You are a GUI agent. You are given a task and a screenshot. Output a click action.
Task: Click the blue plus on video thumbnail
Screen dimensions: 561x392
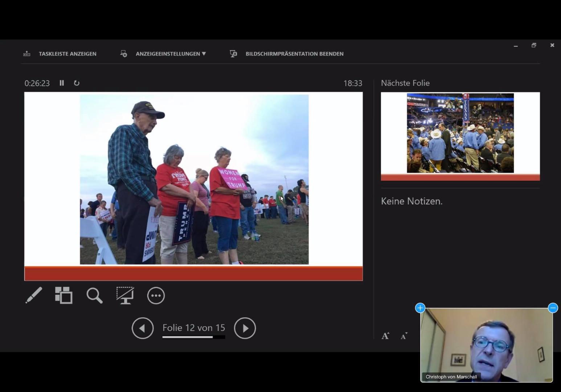[420, 308]
